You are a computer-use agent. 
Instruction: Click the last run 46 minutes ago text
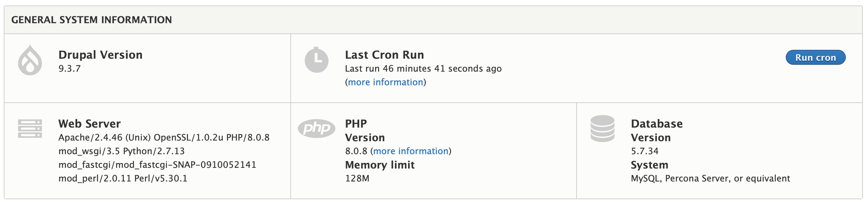coord(423,69)
